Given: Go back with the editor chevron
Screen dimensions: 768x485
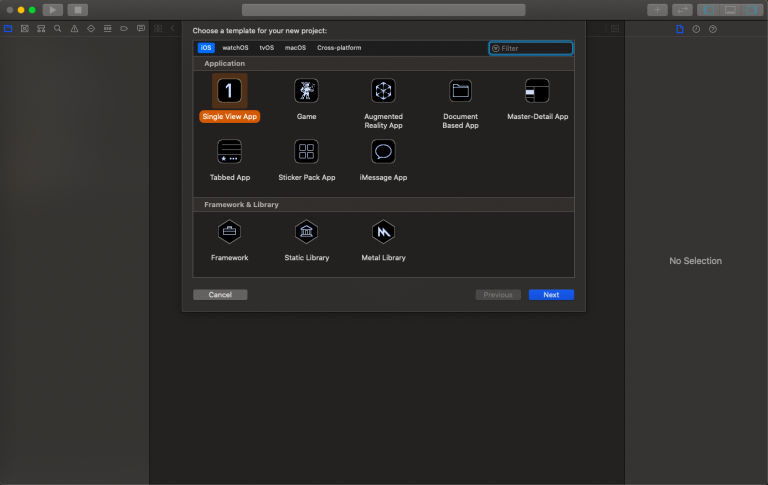Looking at the screenshot, I should [172, 29].
